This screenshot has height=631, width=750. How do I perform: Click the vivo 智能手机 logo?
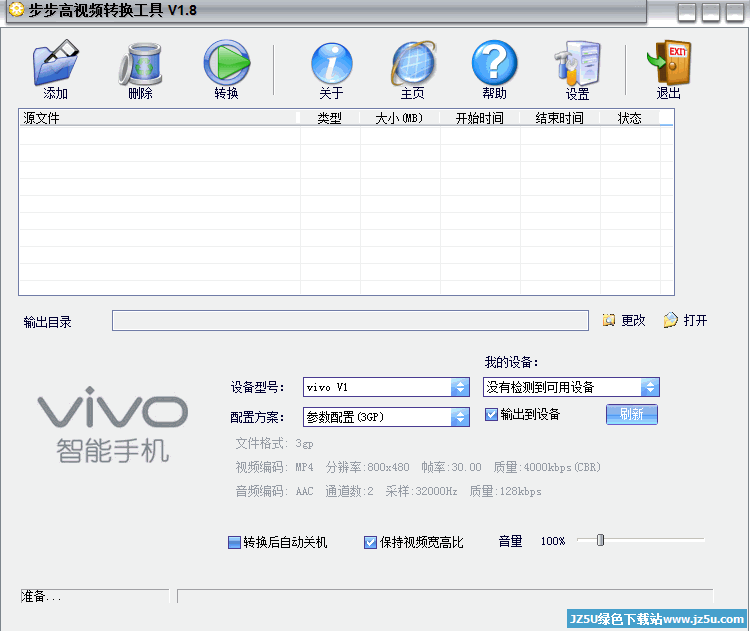112,425
